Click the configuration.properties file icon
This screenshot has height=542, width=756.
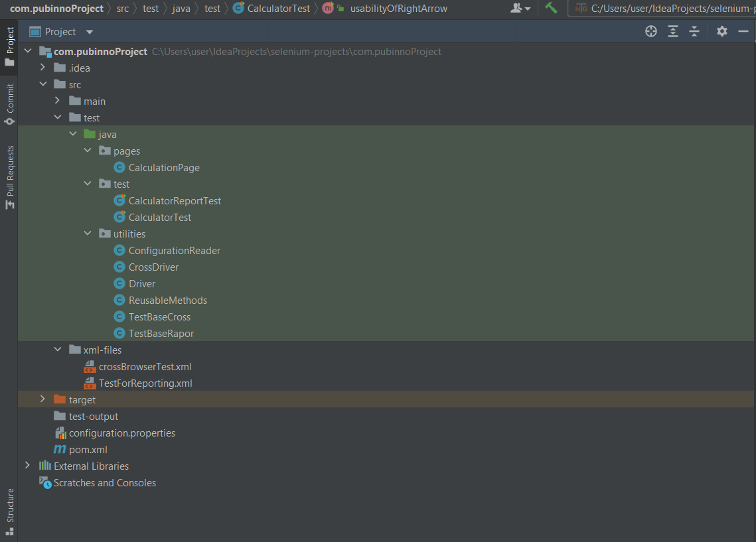[60, 433]
